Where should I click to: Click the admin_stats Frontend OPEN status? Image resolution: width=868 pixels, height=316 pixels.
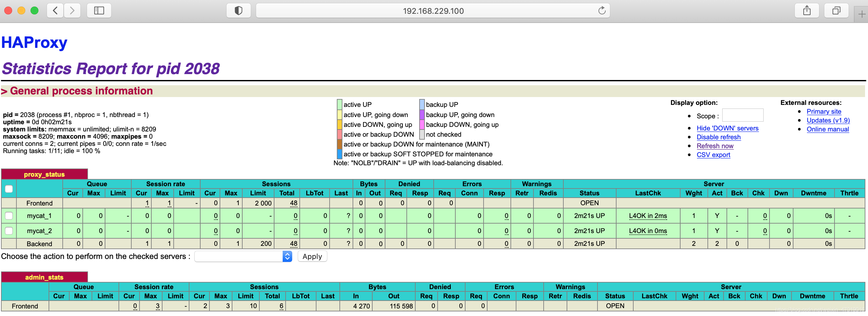615,306
